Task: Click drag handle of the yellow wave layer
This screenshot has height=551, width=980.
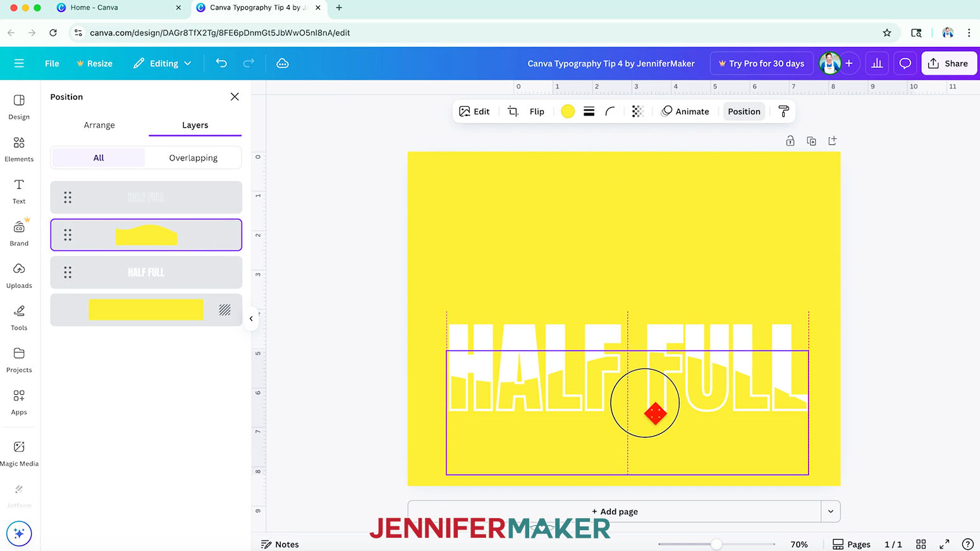Action: (68, 235)
